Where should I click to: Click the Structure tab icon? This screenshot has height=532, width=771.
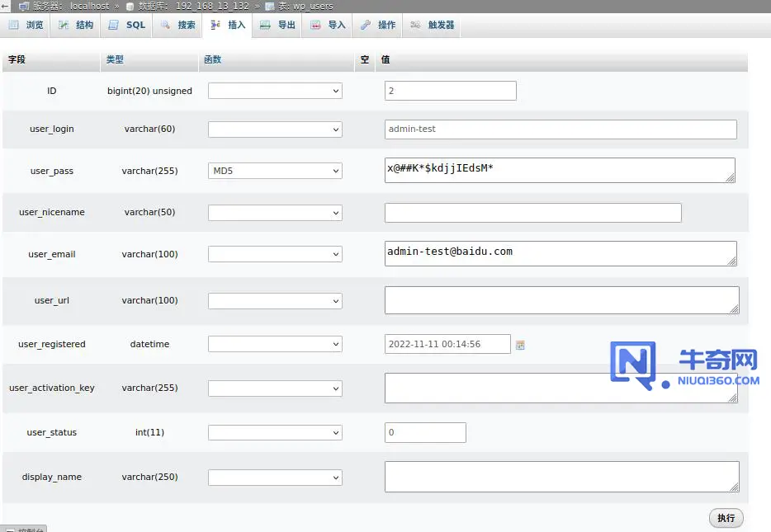point(64,25)
